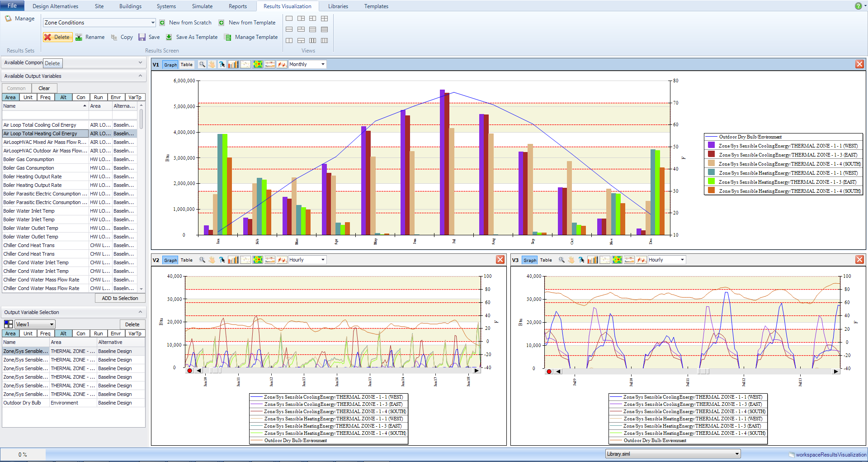The width and height of the screenshot is (868, 462).
Task: Toggle the Freq filter in Output Variable Selection
Action: tap(45, 333)
